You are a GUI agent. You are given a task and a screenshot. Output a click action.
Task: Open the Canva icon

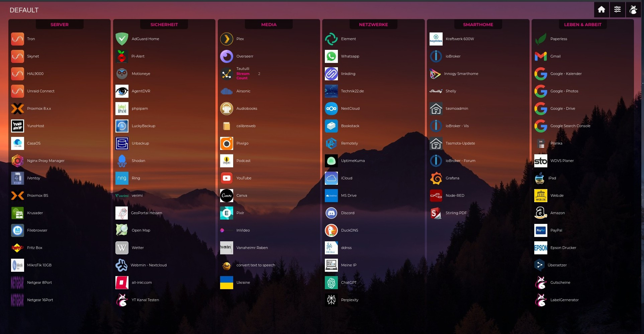point(226,195)
